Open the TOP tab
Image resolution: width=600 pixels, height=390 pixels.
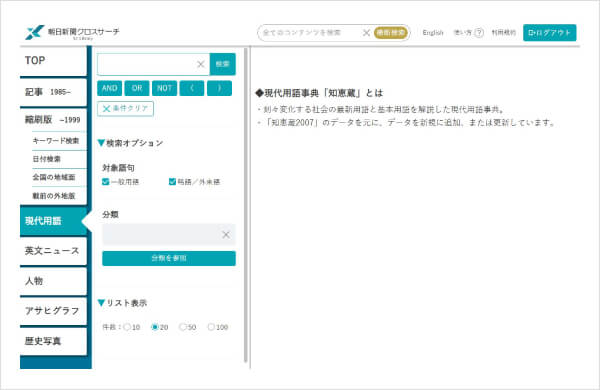click(53, 61)
